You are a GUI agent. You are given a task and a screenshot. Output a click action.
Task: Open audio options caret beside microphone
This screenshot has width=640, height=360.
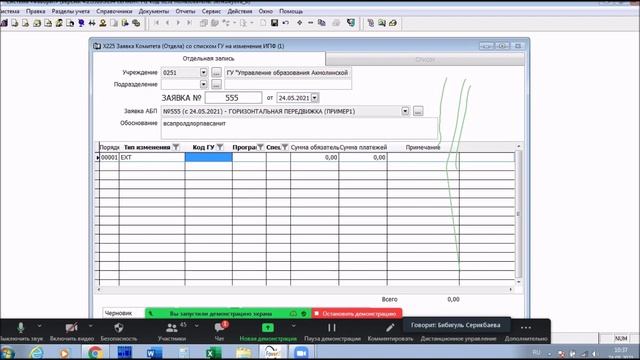click(39, 326)
